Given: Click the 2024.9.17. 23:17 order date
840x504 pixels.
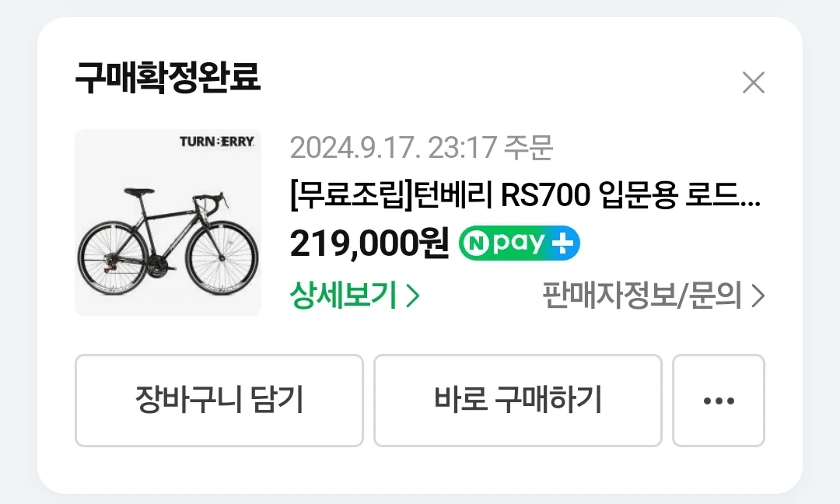Looking at the screenshot, I should point(394,147).
